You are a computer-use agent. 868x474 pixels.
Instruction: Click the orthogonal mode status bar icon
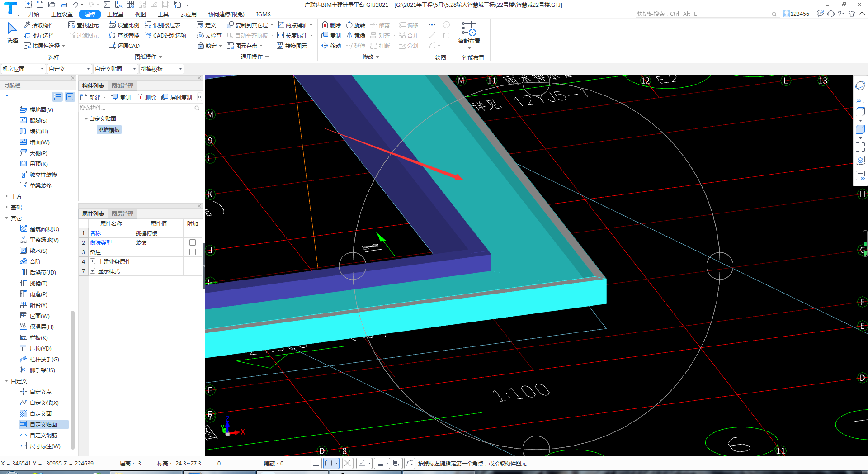316,463
